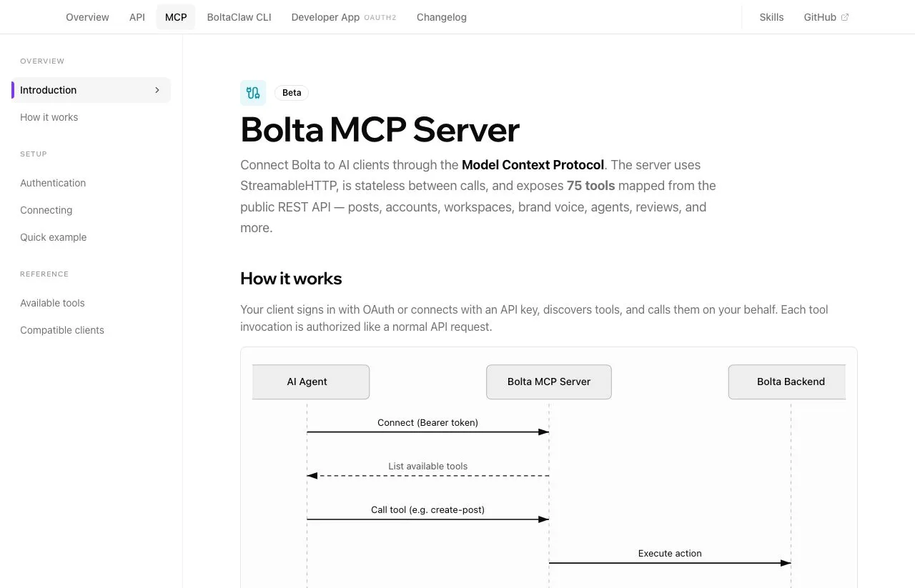915x588 pixels.
Task: Open the Authentication page
Action: pos(53,183)
